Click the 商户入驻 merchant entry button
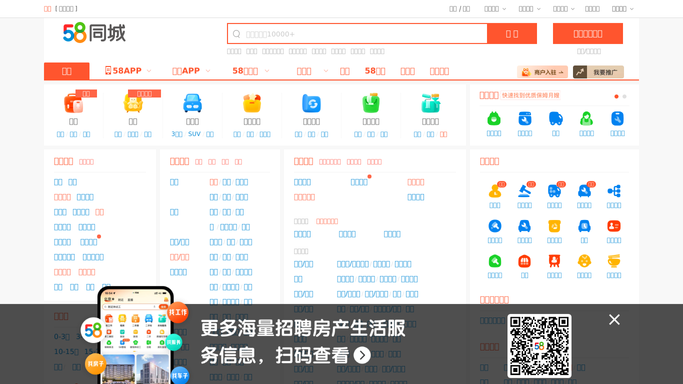Screen dimensions: 683x384 coord(542,72)
